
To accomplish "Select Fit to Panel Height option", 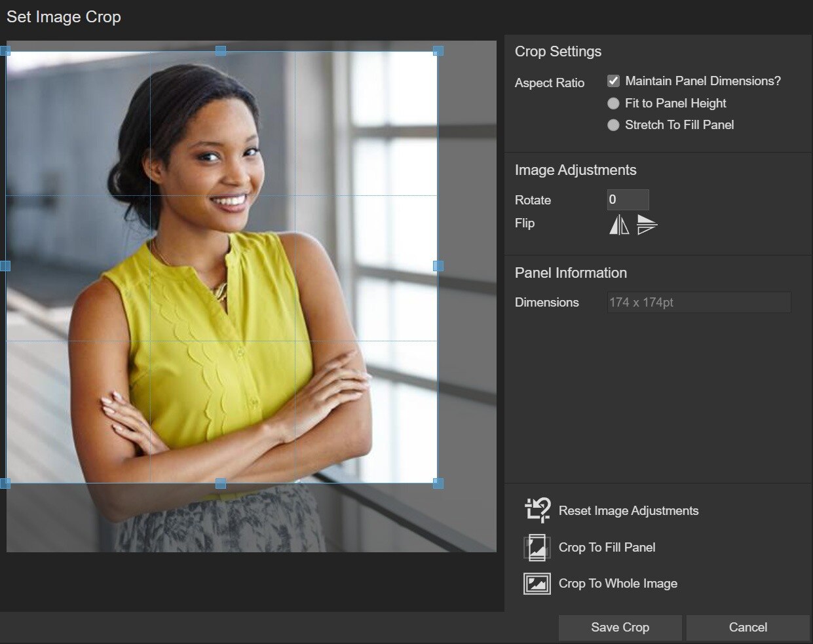I will click(x=613, y=104).
